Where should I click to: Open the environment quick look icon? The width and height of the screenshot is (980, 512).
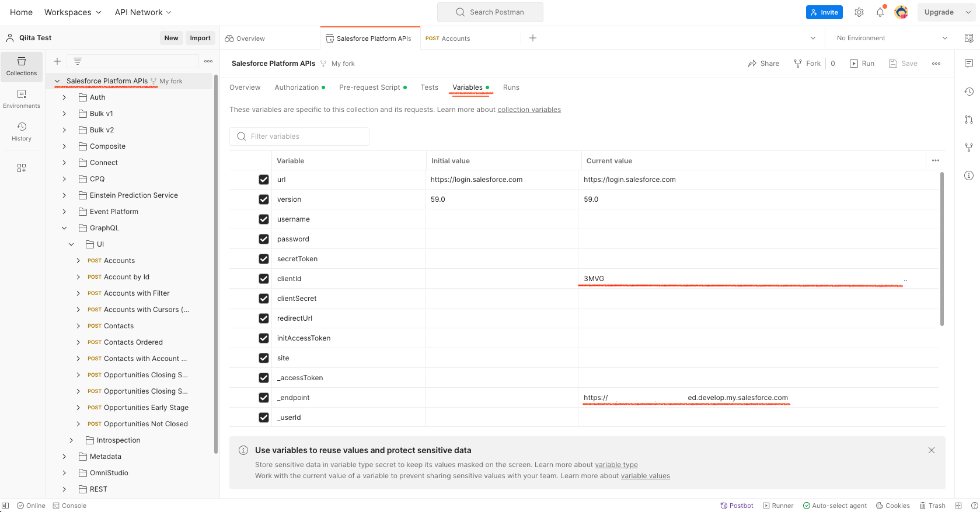[x=969, y=38]
